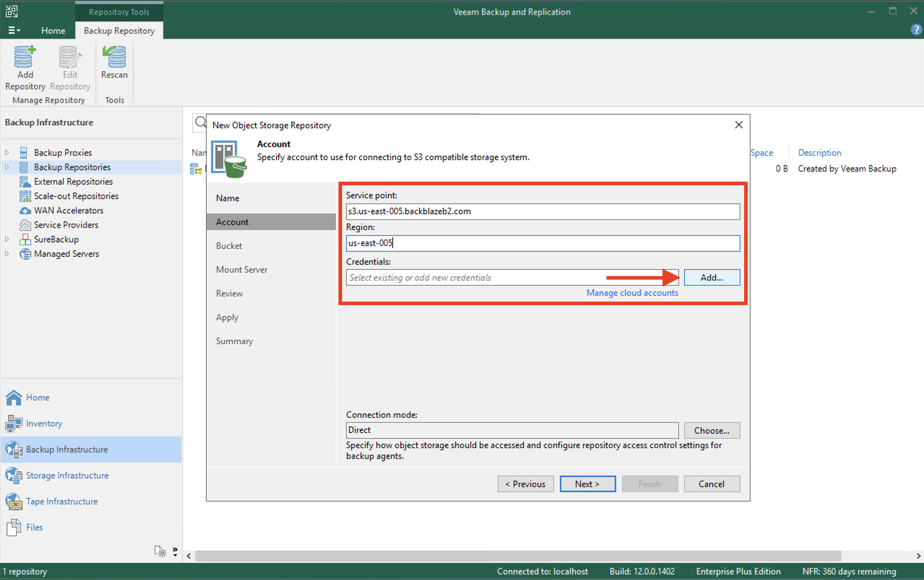
Task: Click the Backup Repositories tree icon
Action: click(x=24, y=167)
